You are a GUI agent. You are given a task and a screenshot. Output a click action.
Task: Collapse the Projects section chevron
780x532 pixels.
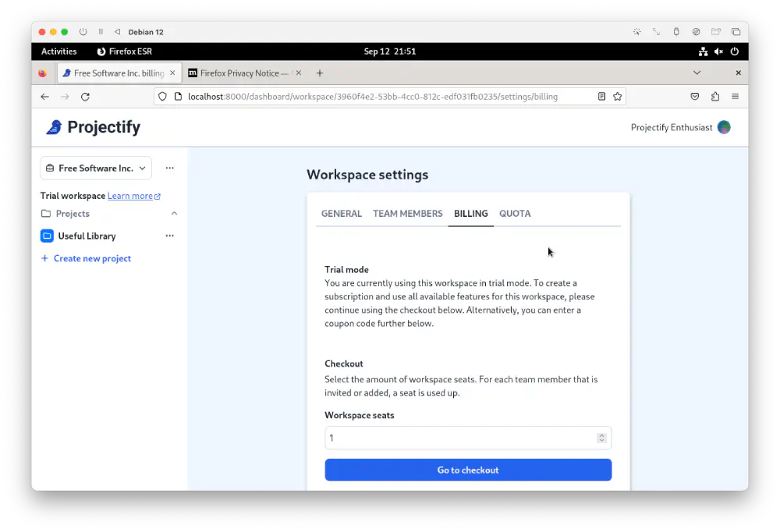[174, 214]
